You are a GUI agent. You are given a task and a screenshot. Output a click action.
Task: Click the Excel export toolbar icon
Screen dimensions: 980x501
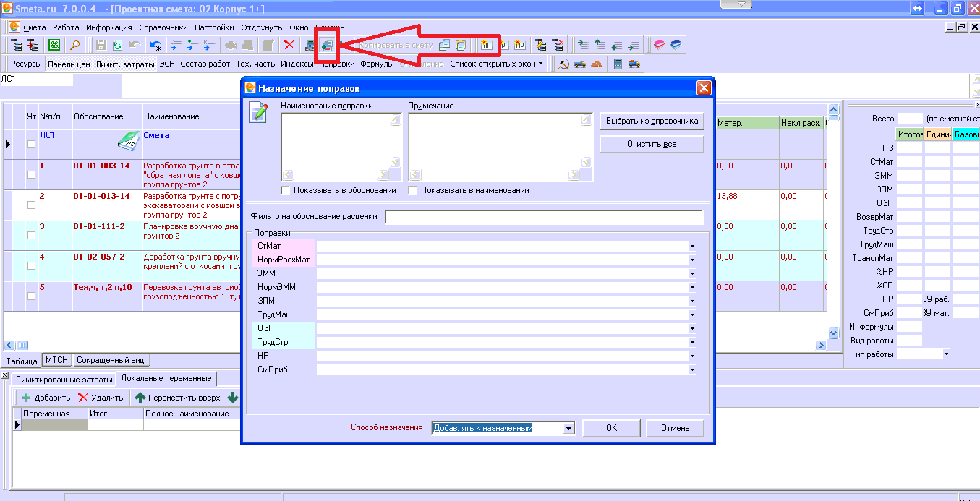54,45
